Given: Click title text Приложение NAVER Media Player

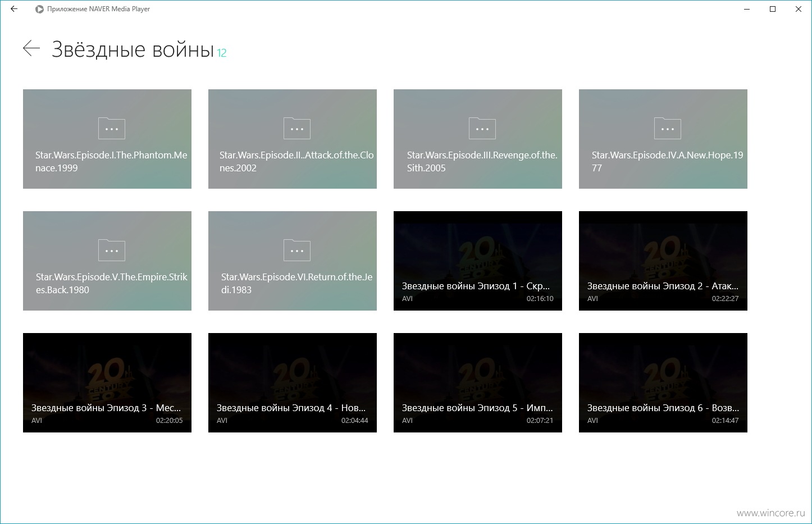Looking at the screenshot, I should point(98,9).
